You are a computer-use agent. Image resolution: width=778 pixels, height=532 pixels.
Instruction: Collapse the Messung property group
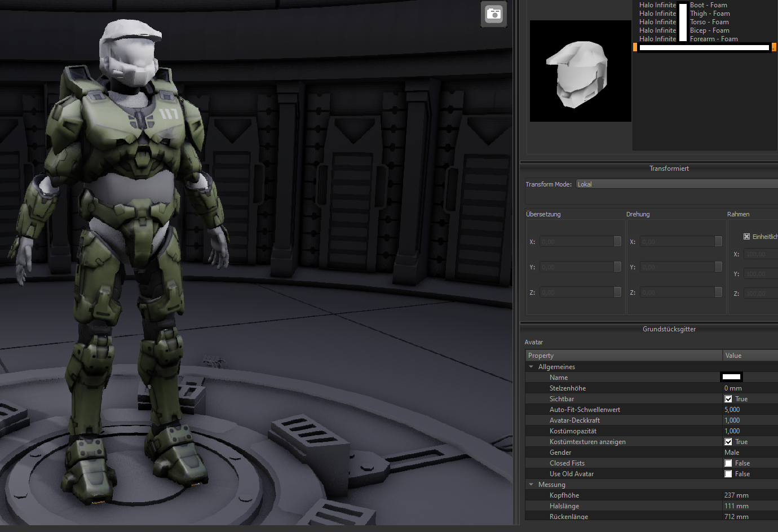pos(531,485)
